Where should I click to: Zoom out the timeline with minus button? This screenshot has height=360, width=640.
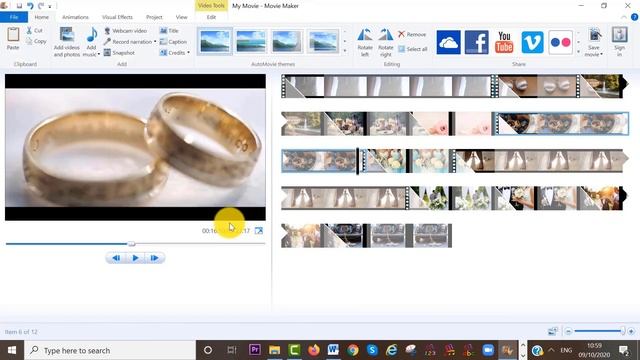(568, 331)
